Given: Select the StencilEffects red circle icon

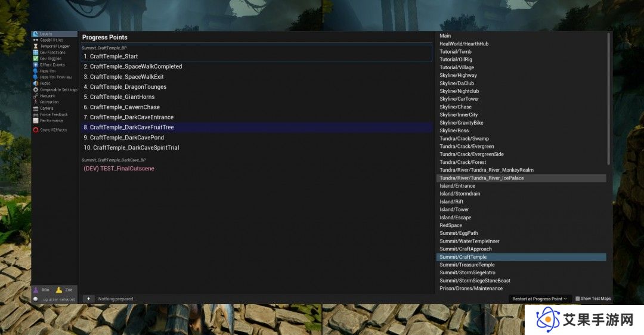Looking at the screenshot, I should 36,130.
